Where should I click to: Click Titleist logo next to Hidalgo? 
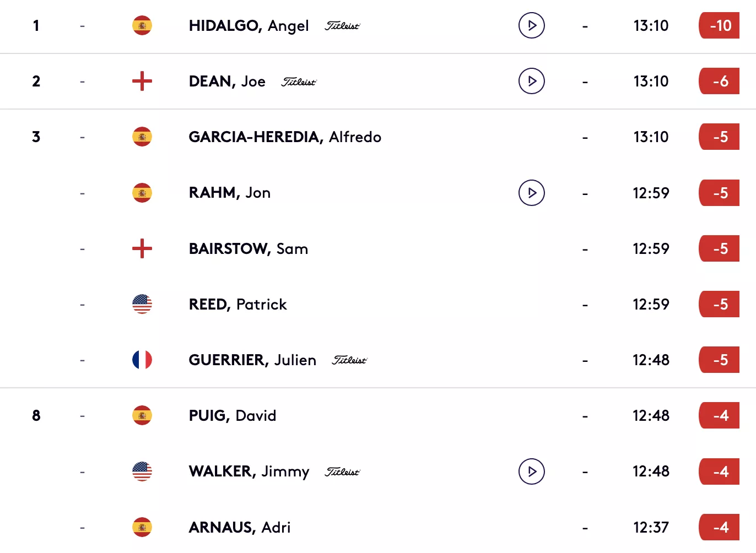coord(342,26)
